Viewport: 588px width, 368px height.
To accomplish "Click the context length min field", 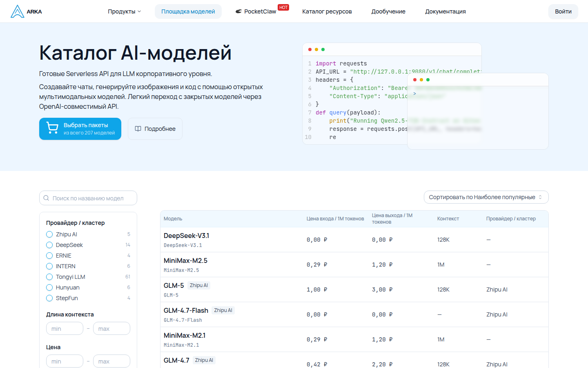I will [x=65, y=328].
